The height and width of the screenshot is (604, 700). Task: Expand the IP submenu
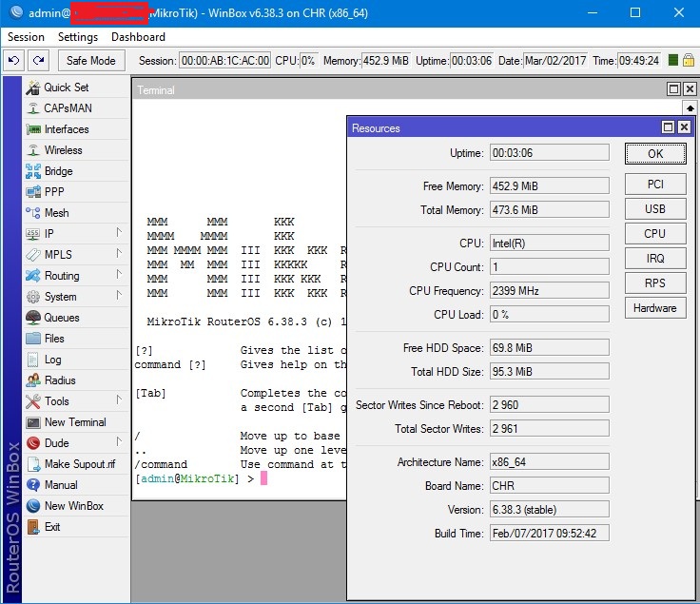[x=119, y=233]
